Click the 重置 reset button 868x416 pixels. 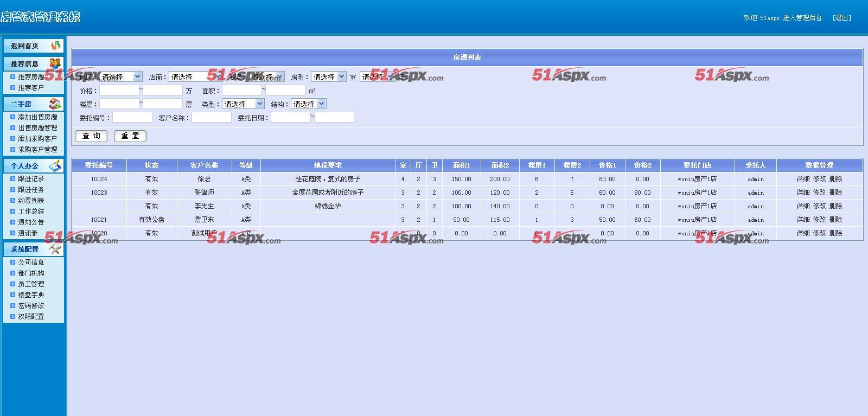(130, 136)
